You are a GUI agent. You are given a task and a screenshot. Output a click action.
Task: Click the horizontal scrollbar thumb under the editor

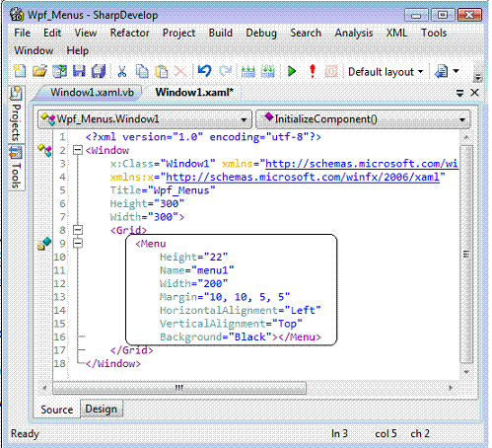179,388
